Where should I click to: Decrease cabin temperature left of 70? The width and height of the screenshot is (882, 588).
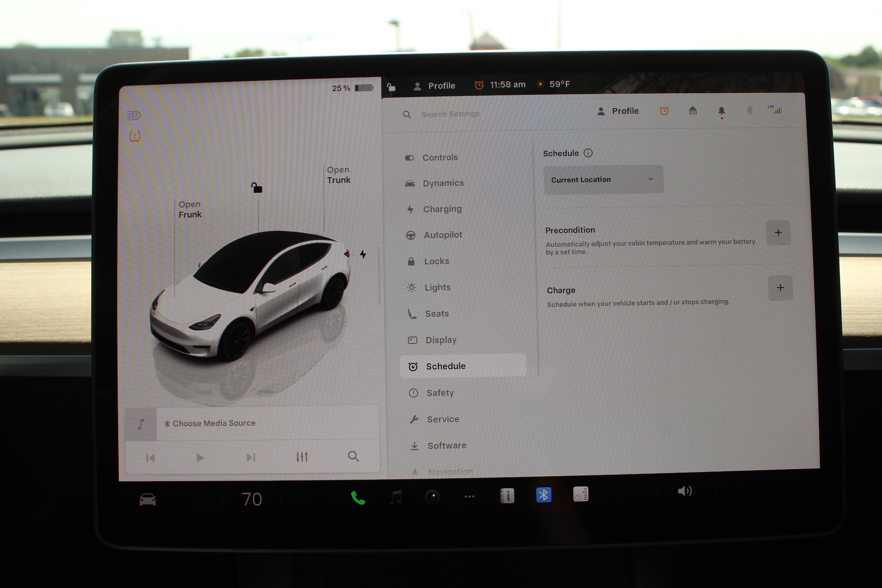point(223,499)
